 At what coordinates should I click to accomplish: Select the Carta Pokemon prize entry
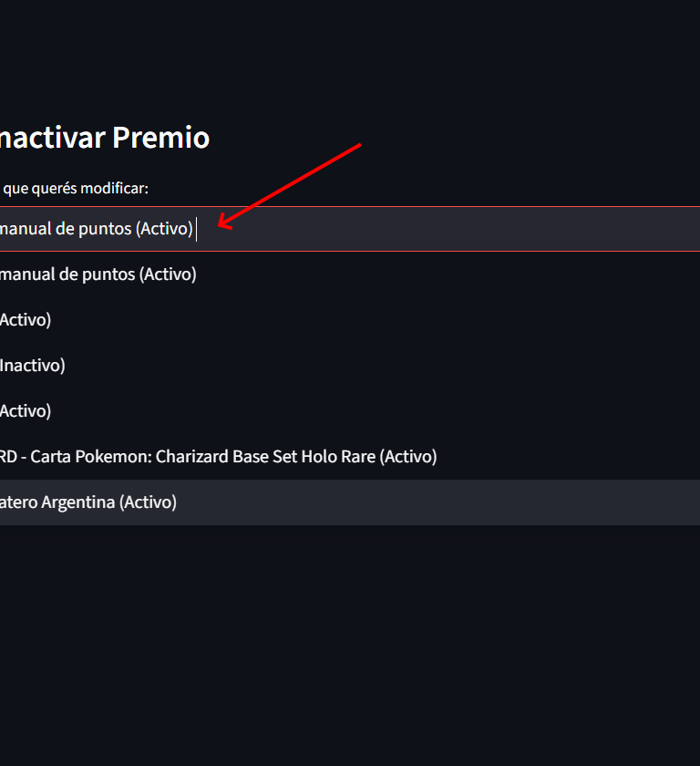point(219,457)
